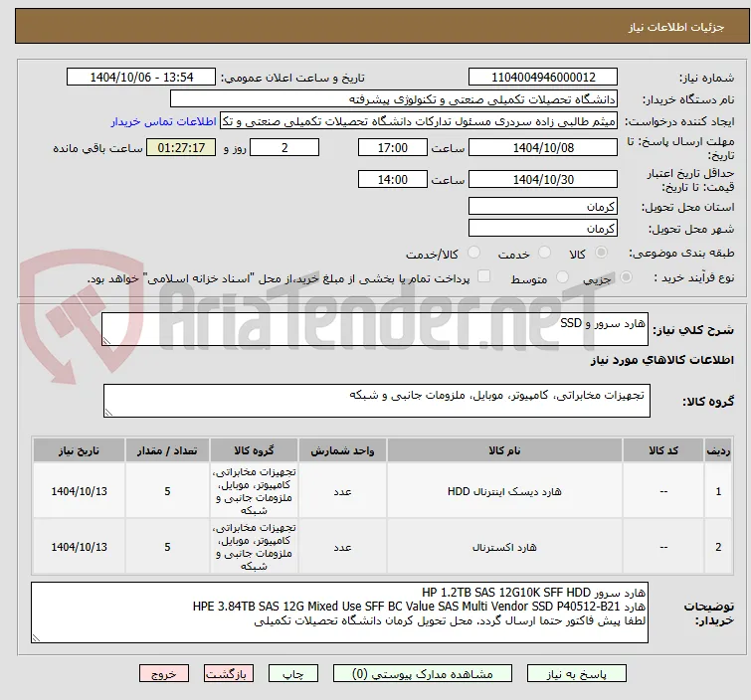The height and width of the screenshot is (700, 751).
Task: Click quantity 5 in the external hard row
Action: pyautogui.click(x=167, y=547)
